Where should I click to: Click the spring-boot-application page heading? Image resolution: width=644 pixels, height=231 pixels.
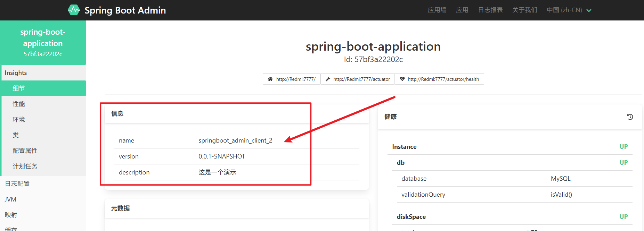[373, 46]
